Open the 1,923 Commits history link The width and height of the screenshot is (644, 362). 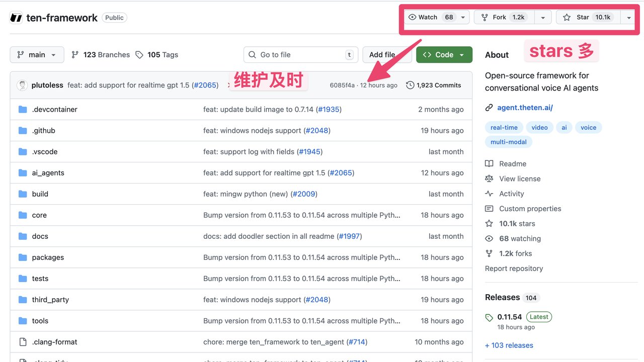[433, 85]
